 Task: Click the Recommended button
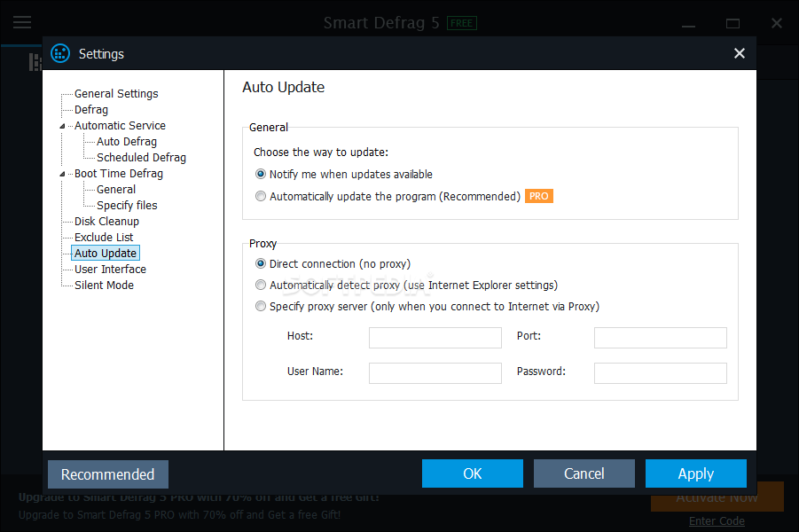coord(108,474)
